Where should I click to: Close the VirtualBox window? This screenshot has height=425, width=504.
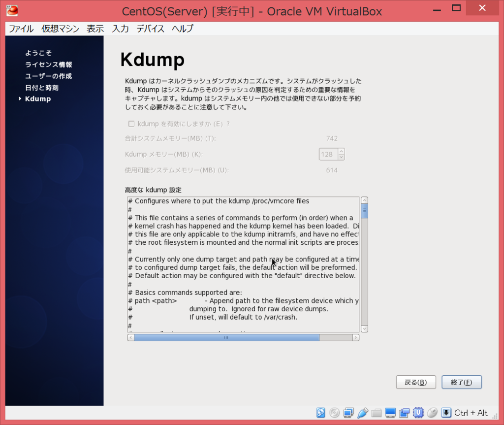[x=482, y=8]
